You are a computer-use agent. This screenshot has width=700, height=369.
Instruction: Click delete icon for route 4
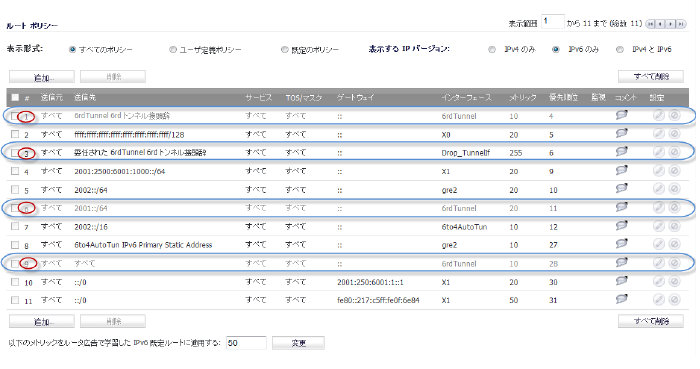click(675, 171)
